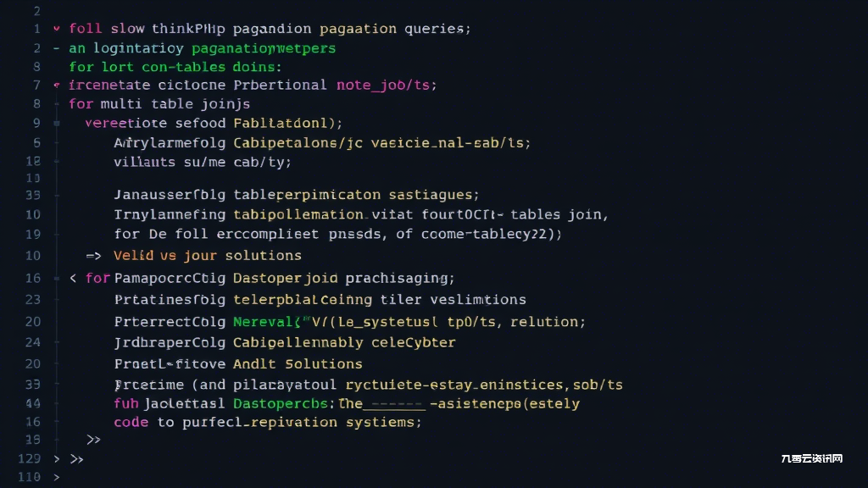Screen dimensions: 868x488
Task: Click the '>>' symbol on line 39
Action: click(x=93, y=440)
